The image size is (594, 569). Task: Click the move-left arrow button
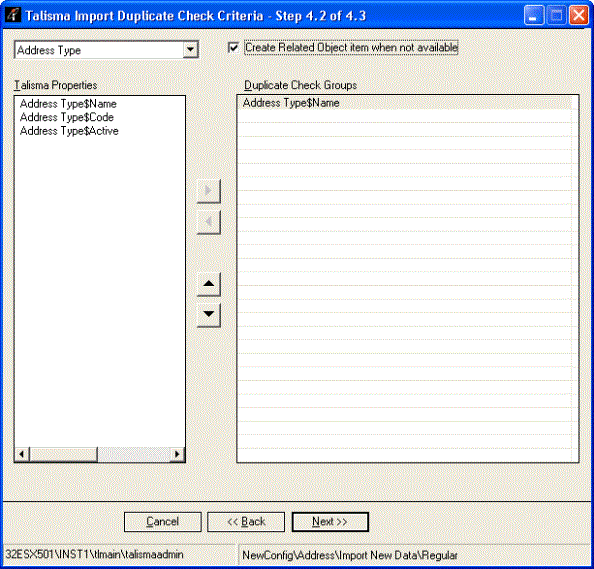208,222
